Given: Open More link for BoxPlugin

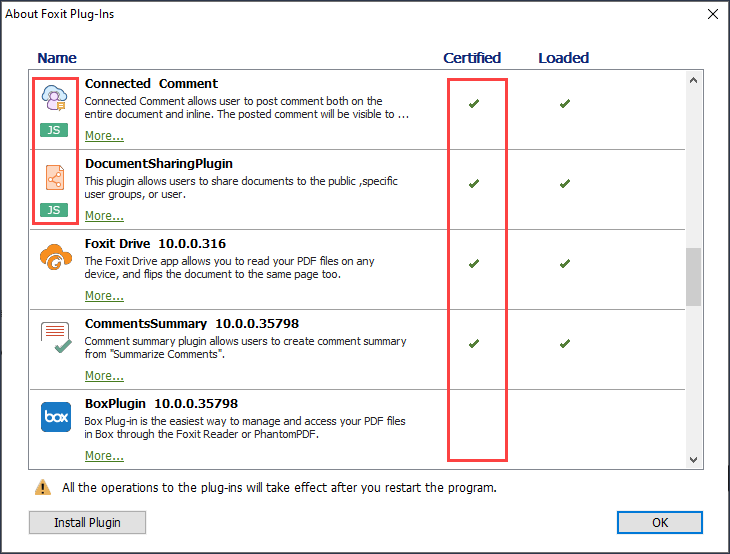Looking at the screenshot, I should coord(104,456).
